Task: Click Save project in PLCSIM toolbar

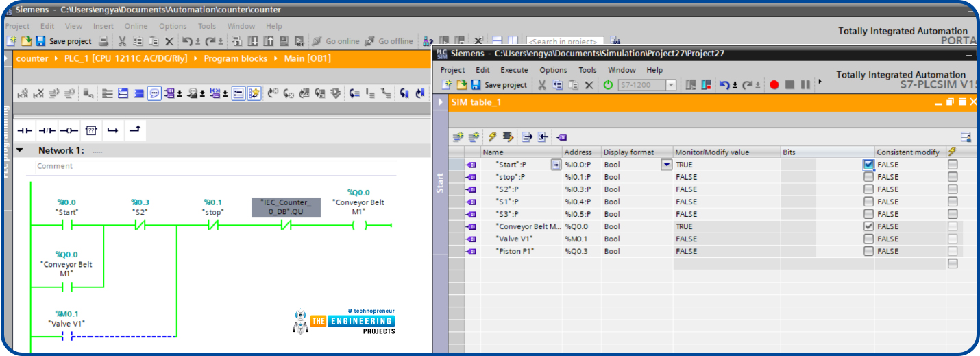Action: click(x=498, y=85)
